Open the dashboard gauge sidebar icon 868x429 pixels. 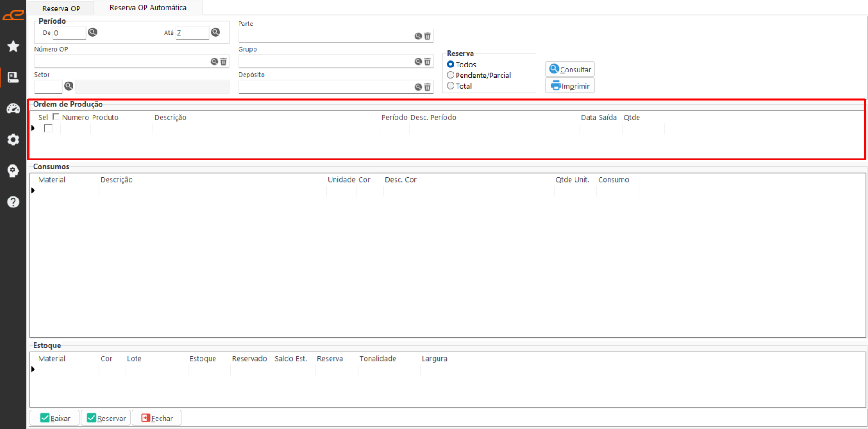[x=13, y=109]
